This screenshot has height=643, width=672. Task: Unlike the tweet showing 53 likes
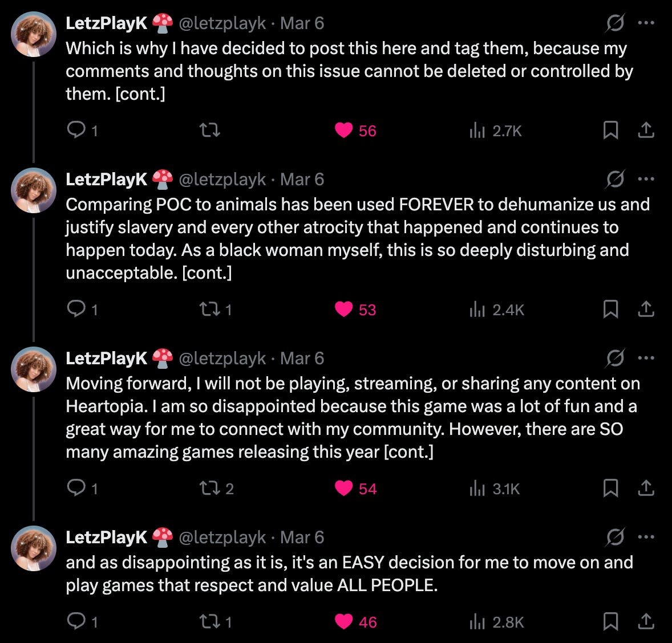tap(355, 310)
